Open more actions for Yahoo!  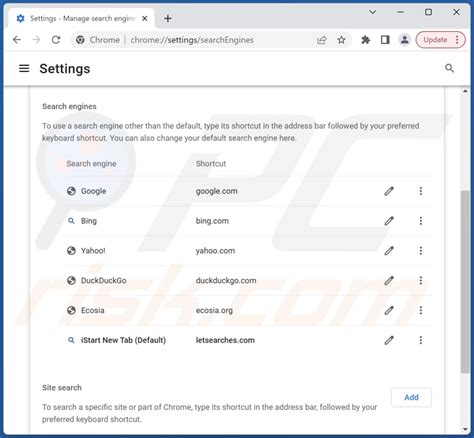pyautogui.click(x=421, y=250)
